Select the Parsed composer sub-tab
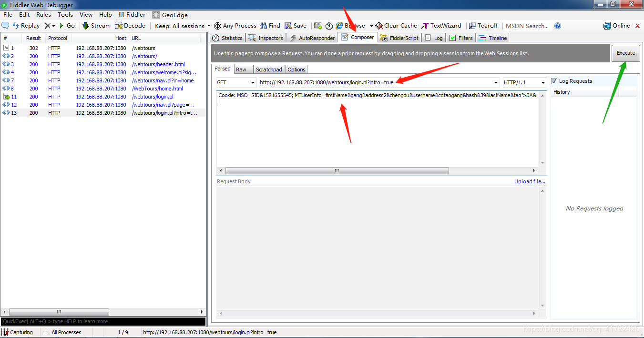644x338 pixels. [x=223, y=69]
